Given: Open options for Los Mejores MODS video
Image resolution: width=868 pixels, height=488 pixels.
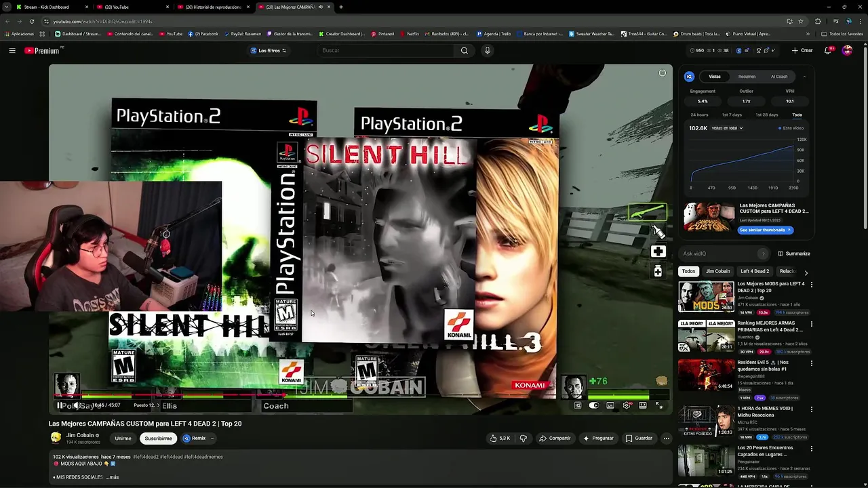Looking at the screenshot, I should [811, 285].
